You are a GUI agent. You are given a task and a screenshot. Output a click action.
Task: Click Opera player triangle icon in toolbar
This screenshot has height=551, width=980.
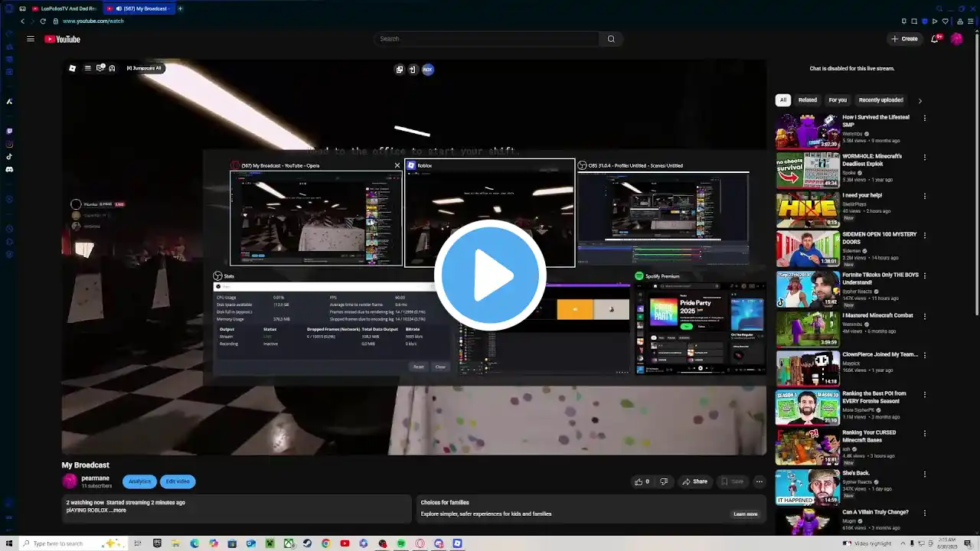pos(936,21)
